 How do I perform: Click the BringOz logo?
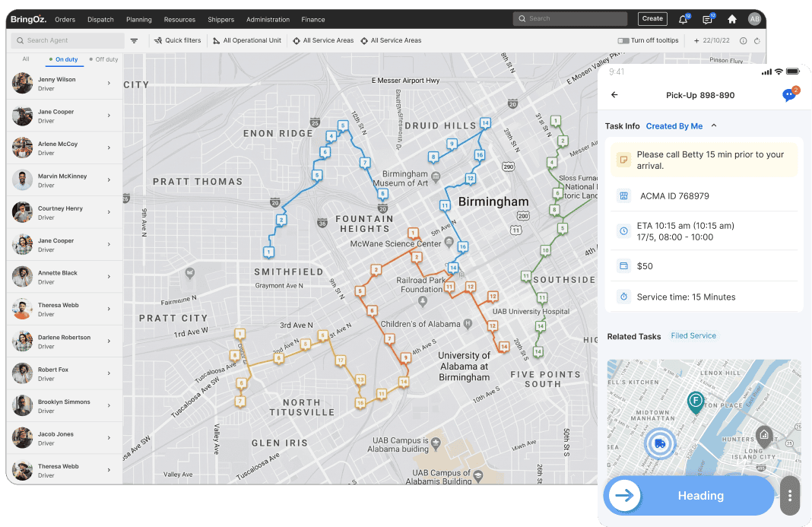[x=28, y=19]
